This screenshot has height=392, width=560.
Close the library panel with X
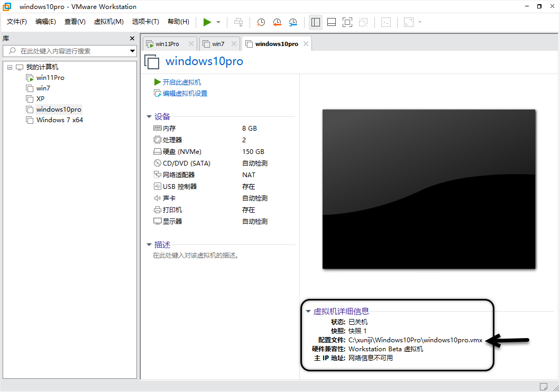pos(132,39)
